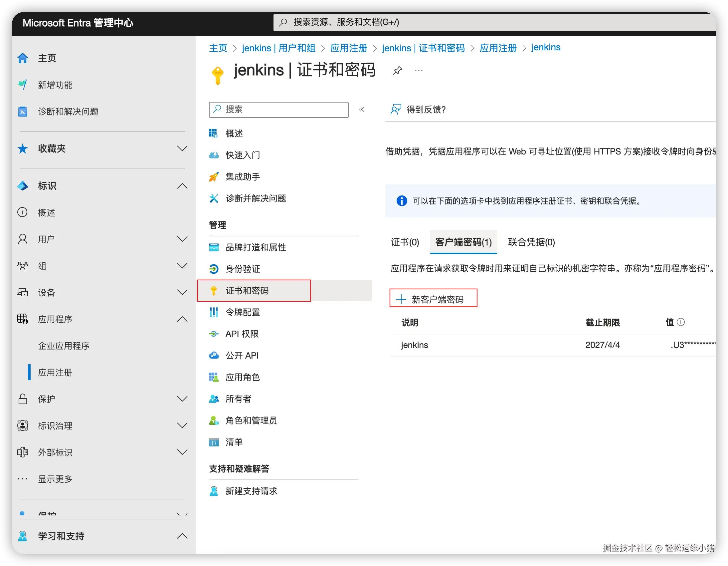Image resolution: width=728 pixels, height=566 pixels.
Task: Click the info icon next to 值 column
Action: 681,322
